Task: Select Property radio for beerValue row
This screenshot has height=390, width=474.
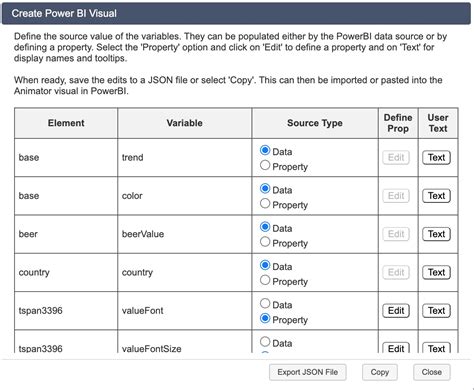Action: pos(265,242)
